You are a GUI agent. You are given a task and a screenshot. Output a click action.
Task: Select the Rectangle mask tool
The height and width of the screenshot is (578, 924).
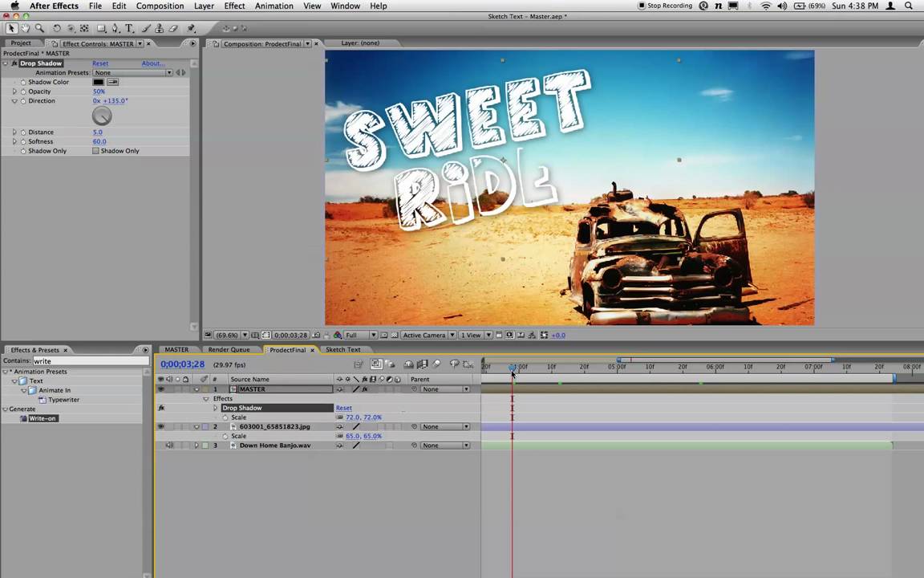pos(101,28)
